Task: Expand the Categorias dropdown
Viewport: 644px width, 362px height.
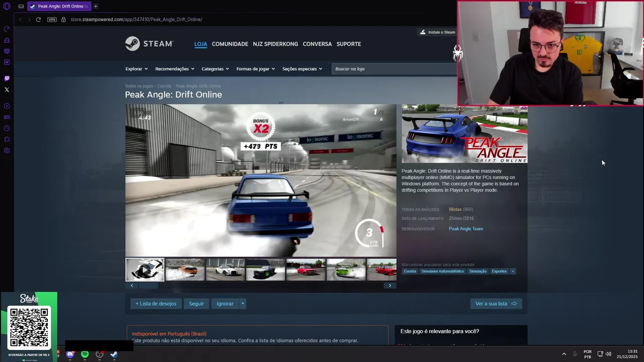Action: tap(215, 69)
